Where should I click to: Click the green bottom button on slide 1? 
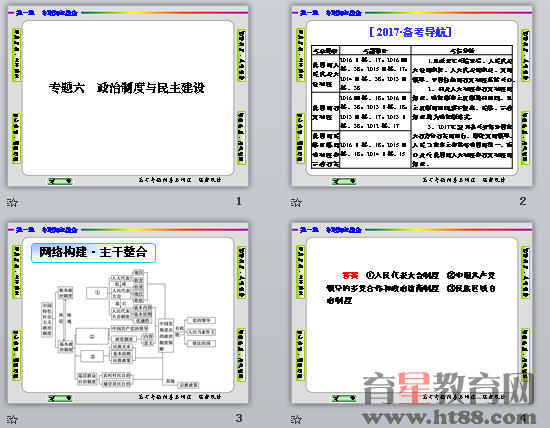click(60, 181)
